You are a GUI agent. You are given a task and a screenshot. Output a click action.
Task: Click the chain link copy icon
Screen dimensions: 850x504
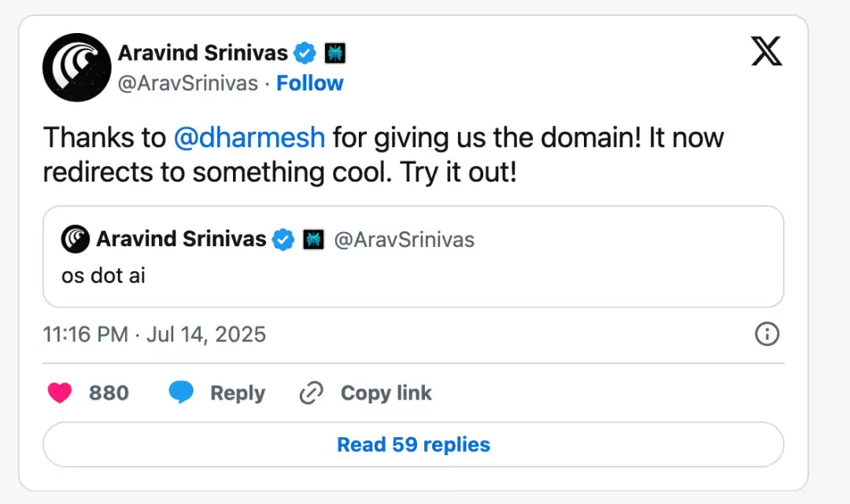point(311,393)
